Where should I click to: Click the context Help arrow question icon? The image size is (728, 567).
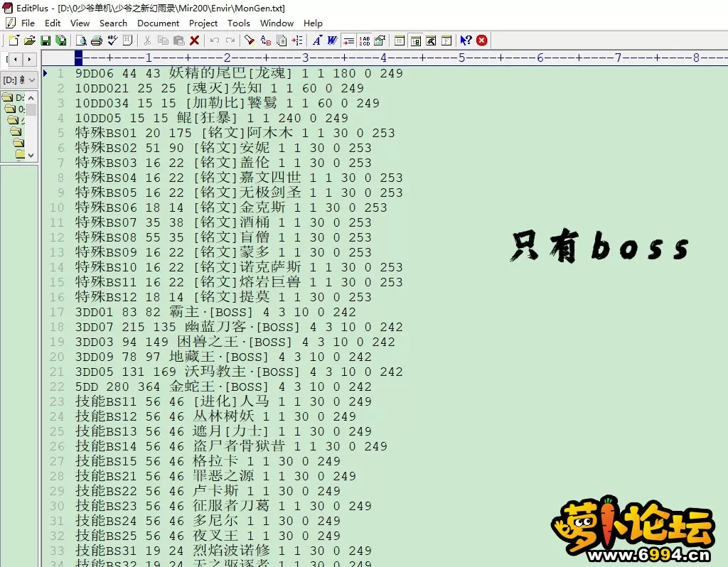click(466, 40)
